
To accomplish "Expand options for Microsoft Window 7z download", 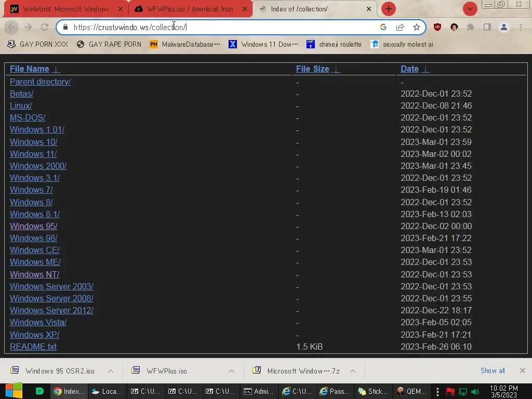I will (353, 371).
